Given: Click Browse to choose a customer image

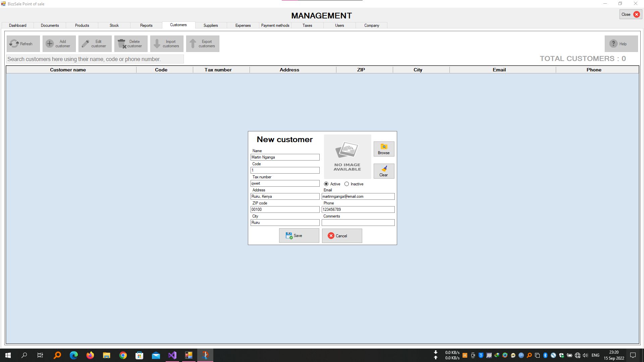Looking at the screenshot, I should tap(384, 149).
